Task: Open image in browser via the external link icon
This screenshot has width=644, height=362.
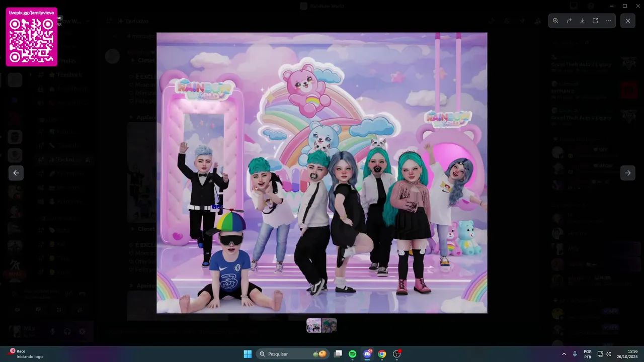Action: [x=595, y=21]
